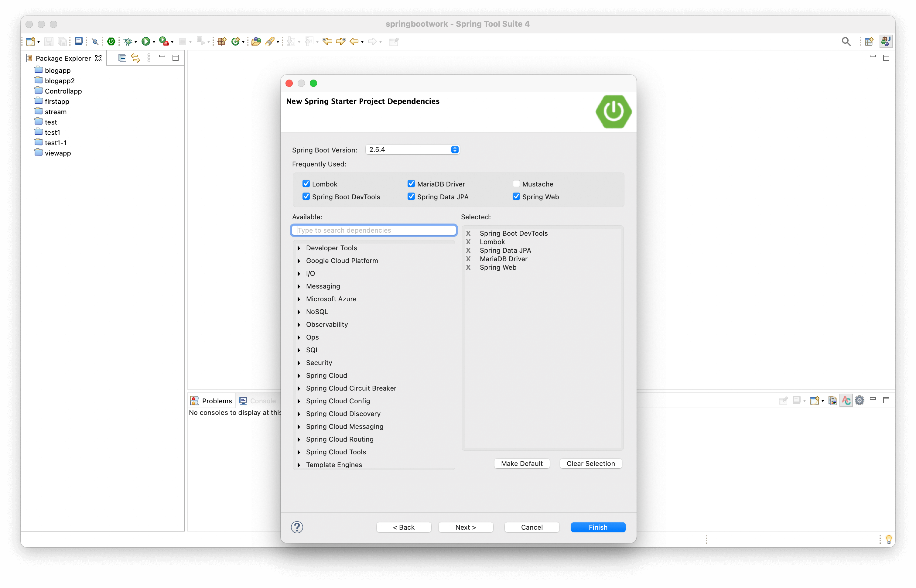Click the Skip All Breakpoints icon
This screenshot has width=916, height=588.
[95, 42]
